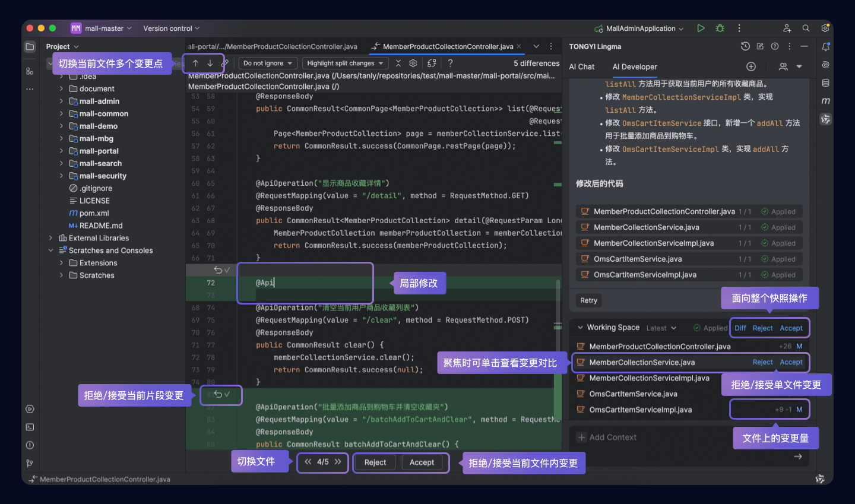The image size is (855, 504).
Task: Click Lingma status bar icon
Action: click(x=820, y=479)
